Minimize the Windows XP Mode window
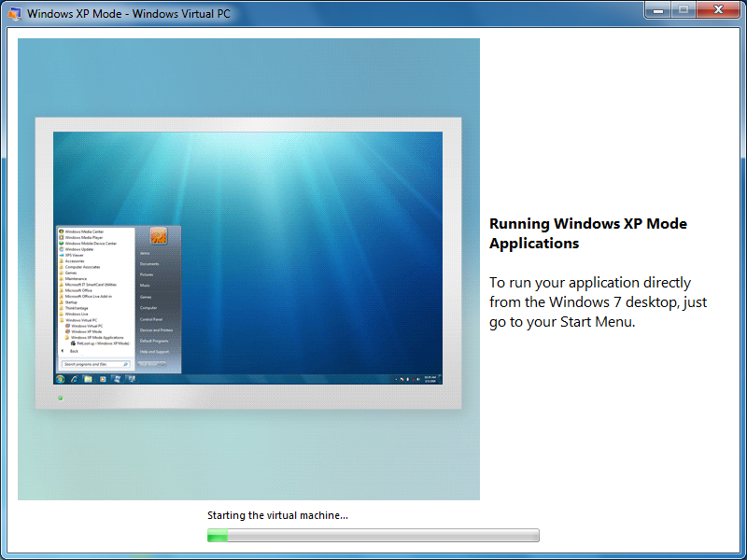Viewport: 747px width, 560px height. click(656, 9)
